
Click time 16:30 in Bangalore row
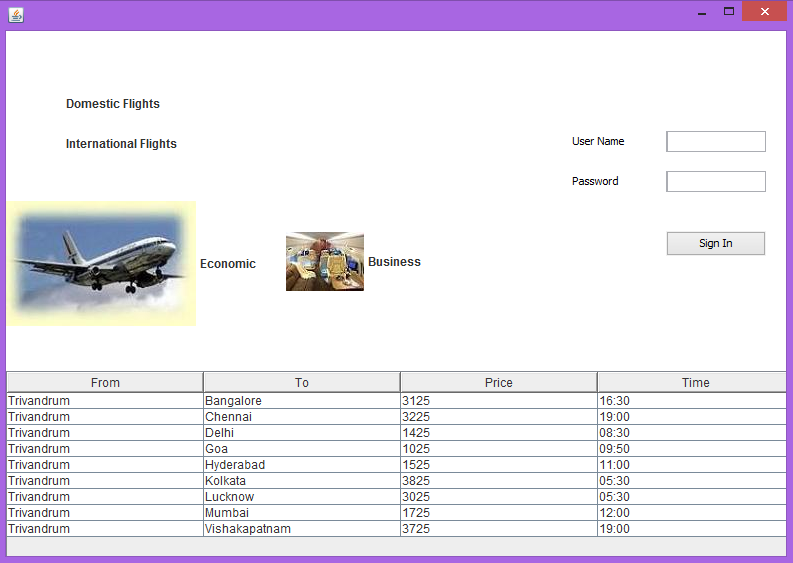click(x=692, y=401)
